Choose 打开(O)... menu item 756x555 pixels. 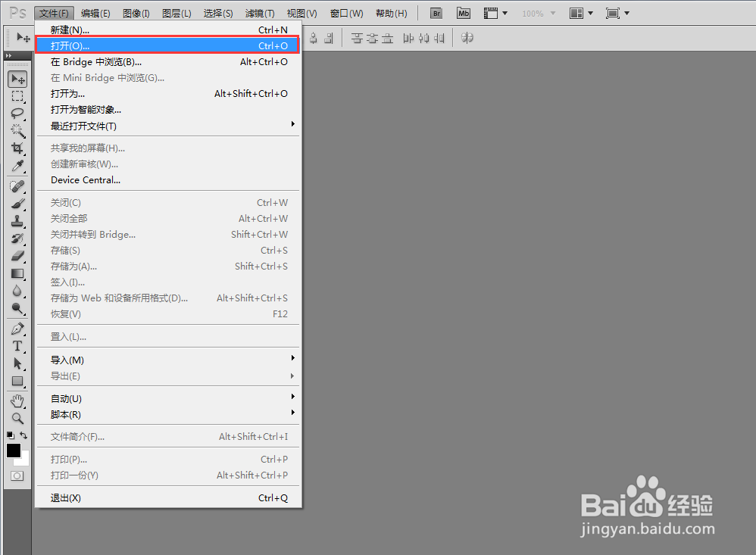[167, 45]
